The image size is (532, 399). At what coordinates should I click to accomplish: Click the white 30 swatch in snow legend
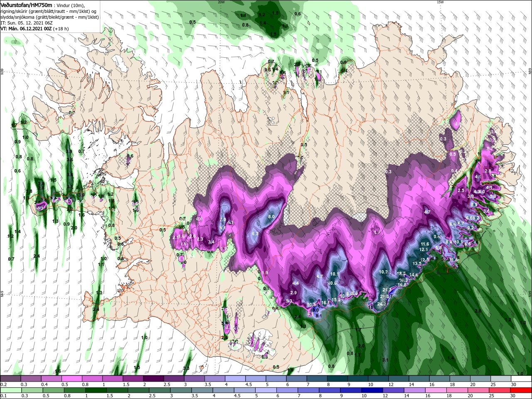(522, 379)
